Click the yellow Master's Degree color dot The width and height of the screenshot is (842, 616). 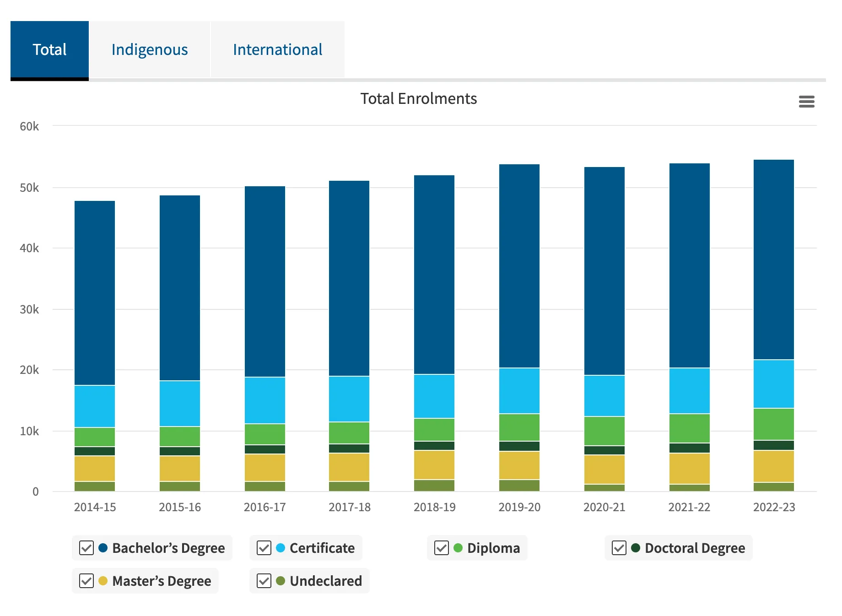103,581
